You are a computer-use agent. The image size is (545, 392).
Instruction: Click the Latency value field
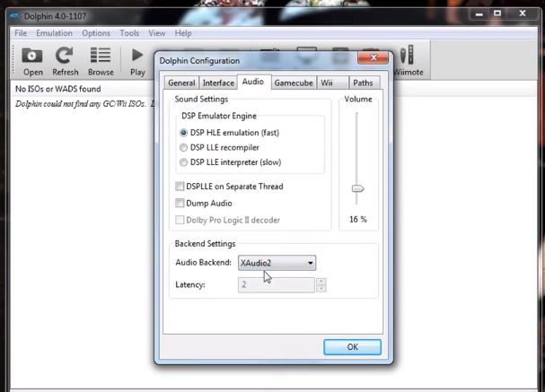pyautogui.click(x=277, y=284)
